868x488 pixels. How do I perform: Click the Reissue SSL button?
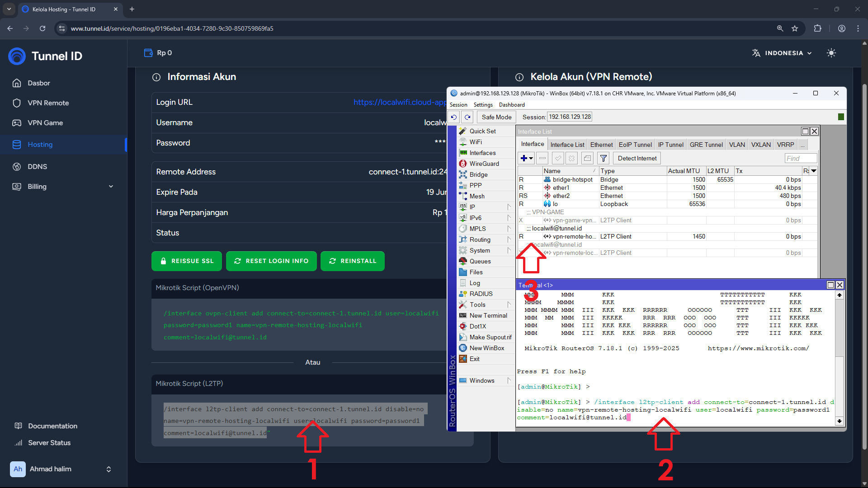[187, 261]
